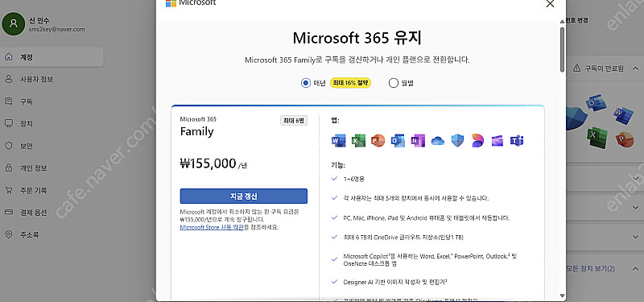Click the Microsoft 365 유지 heading
The height and width of the screenshot is (302, 644).
pos(357,39)
